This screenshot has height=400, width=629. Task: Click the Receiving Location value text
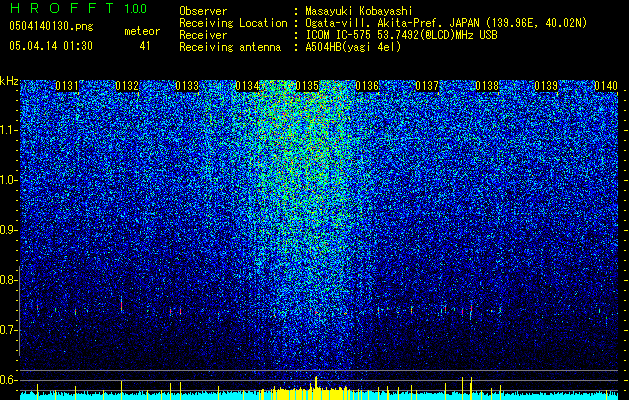coord(446,23)
